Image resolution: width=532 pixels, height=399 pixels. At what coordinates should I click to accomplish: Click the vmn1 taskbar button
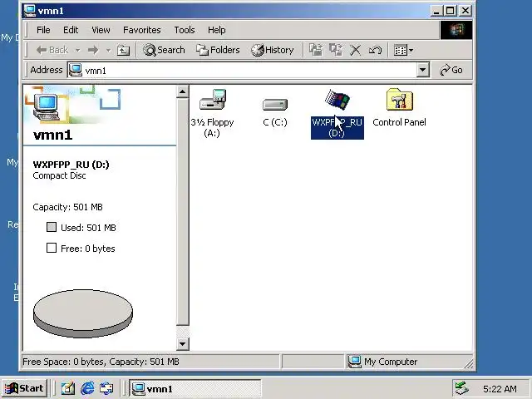click(x=195, y=388)
